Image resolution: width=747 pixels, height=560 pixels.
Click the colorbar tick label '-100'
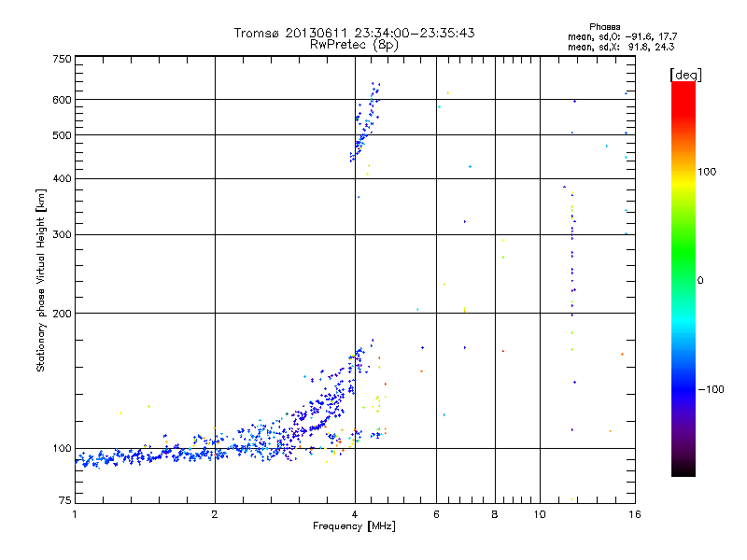click(x=711, y=389)
